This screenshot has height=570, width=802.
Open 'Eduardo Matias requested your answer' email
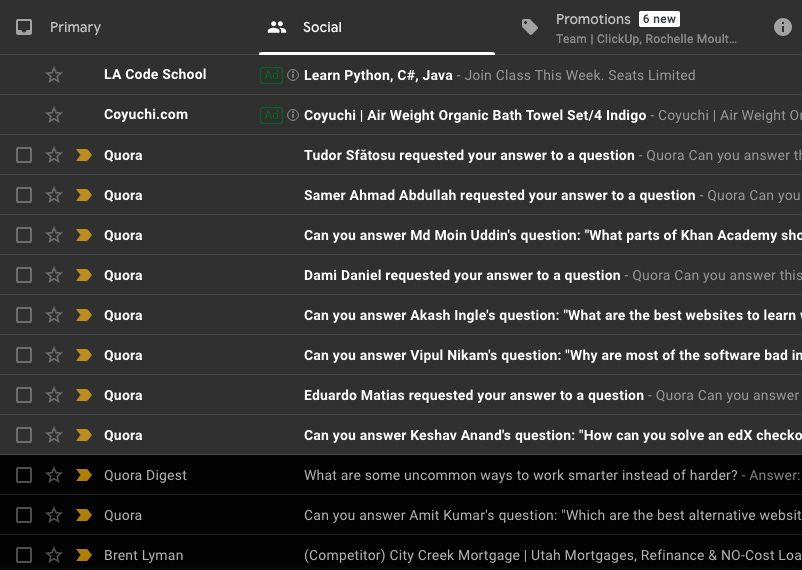[x=401, y=394]
